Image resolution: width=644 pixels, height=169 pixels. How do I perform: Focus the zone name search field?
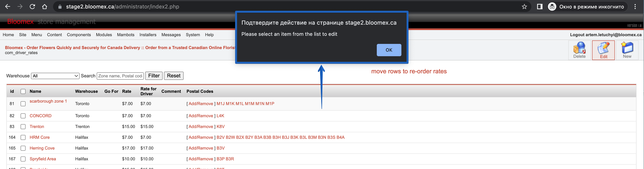(x=120, y=76)
